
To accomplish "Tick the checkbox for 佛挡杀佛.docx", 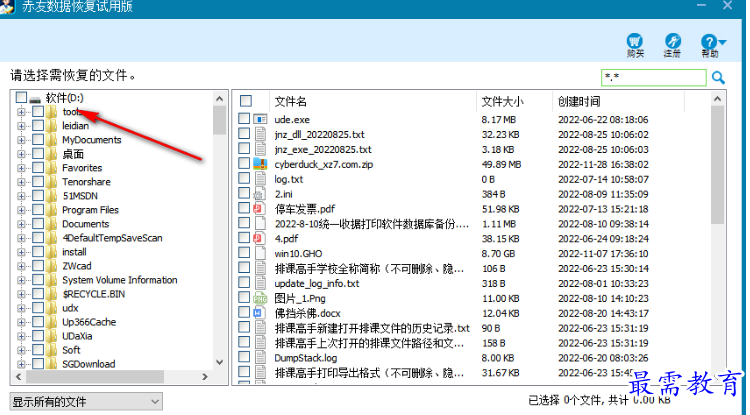I will (244, 312).
